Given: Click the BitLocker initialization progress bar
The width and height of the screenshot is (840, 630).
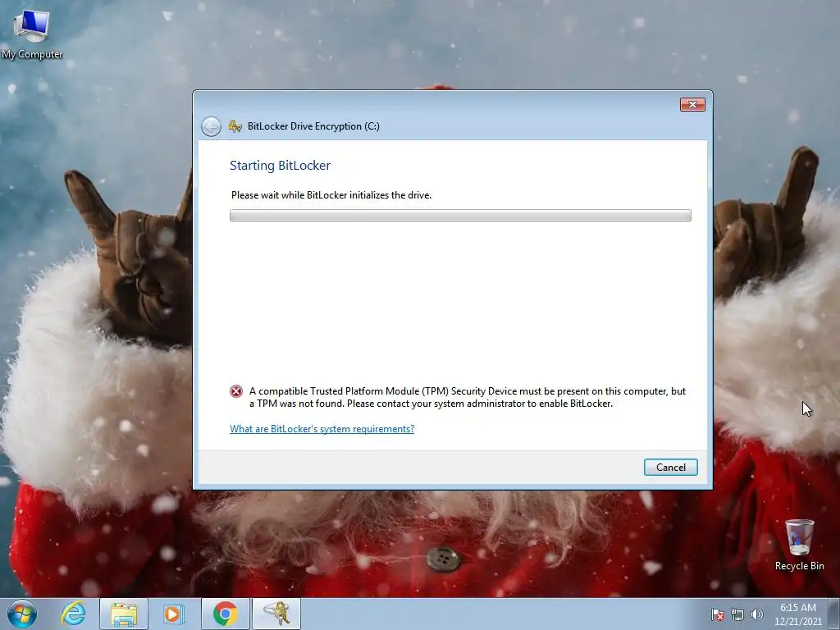Looking at the screenshot, I should 460,216.
